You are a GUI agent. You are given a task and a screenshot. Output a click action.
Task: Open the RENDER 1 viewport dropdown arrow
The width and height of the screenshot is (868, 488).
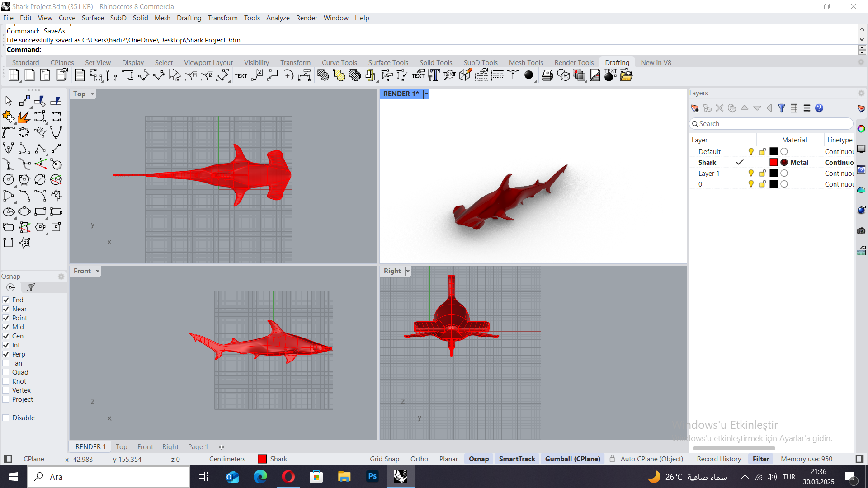point(426,94)
